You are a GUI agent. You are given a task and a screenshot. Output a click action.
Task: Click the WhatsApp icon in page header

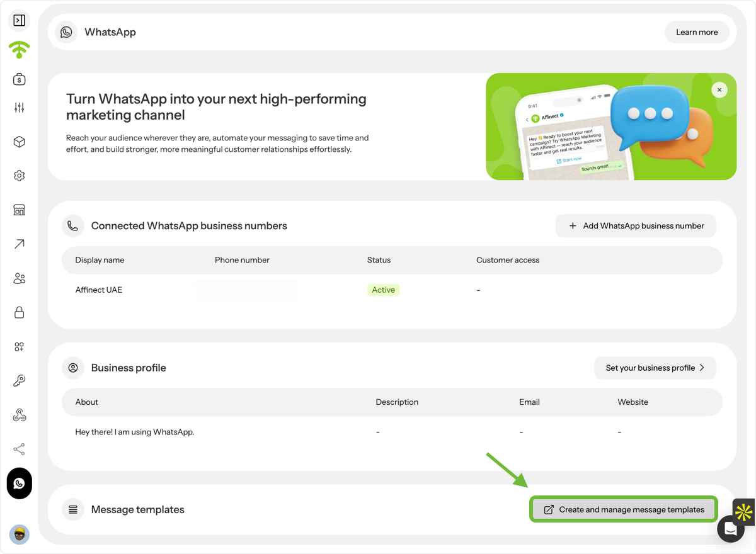(66, 32)
